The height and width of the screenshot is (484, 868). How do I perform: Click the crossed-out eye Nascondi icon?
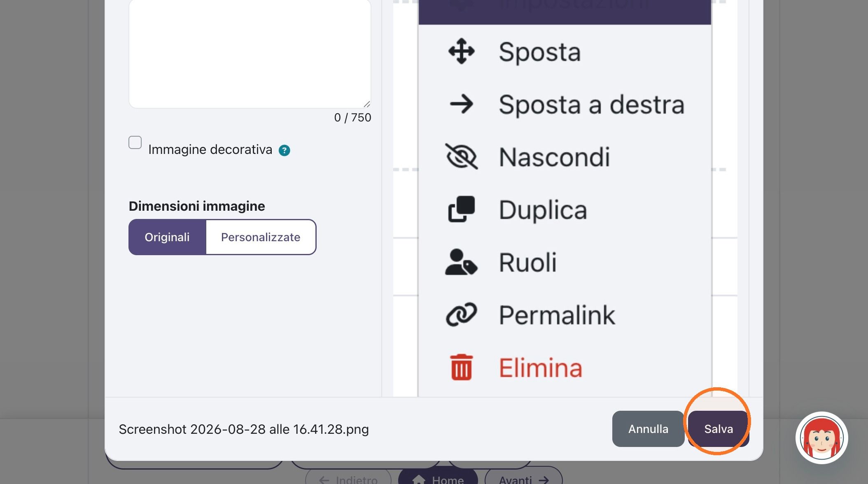click(x=462, y=156)
